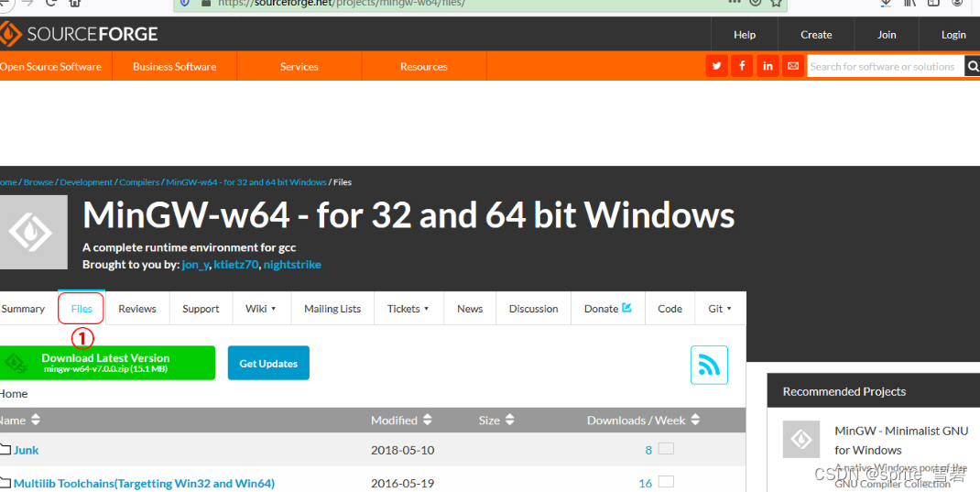Open the Code tab

click(x=670, y=308)
